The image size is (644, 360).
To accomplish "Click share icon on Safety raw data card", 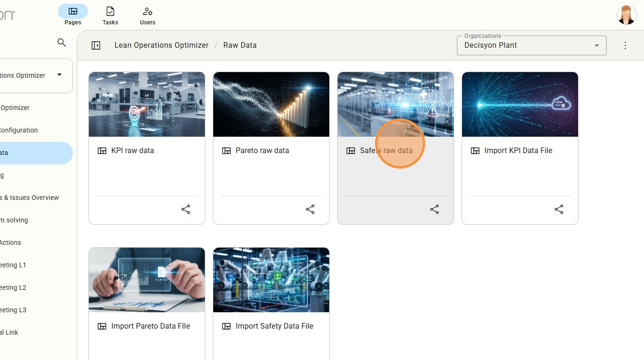I will 434,209.
